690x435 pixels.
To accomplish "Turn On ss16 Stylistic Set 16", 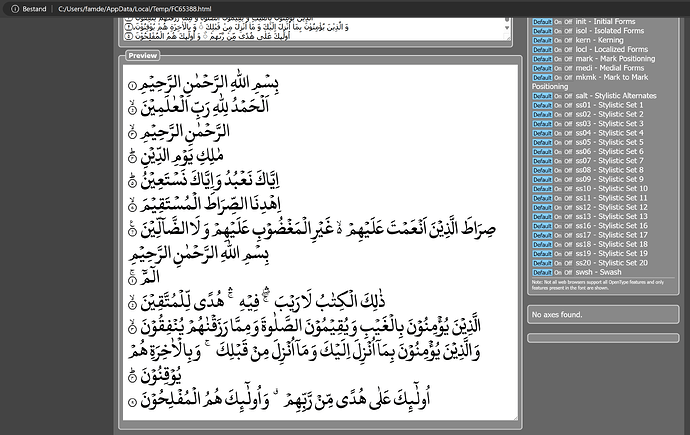I will (558, 226).
